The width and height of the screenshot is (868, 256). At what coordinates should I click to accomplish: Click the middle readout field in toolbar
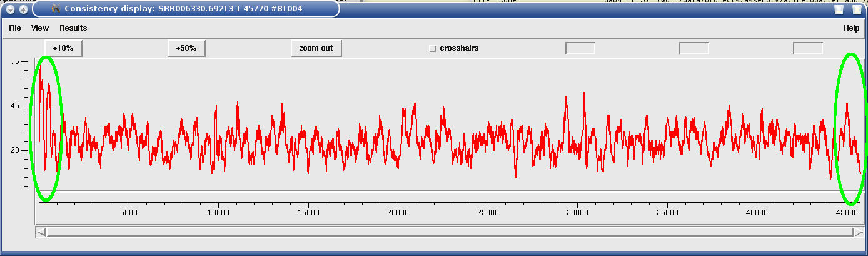point(694,48)
